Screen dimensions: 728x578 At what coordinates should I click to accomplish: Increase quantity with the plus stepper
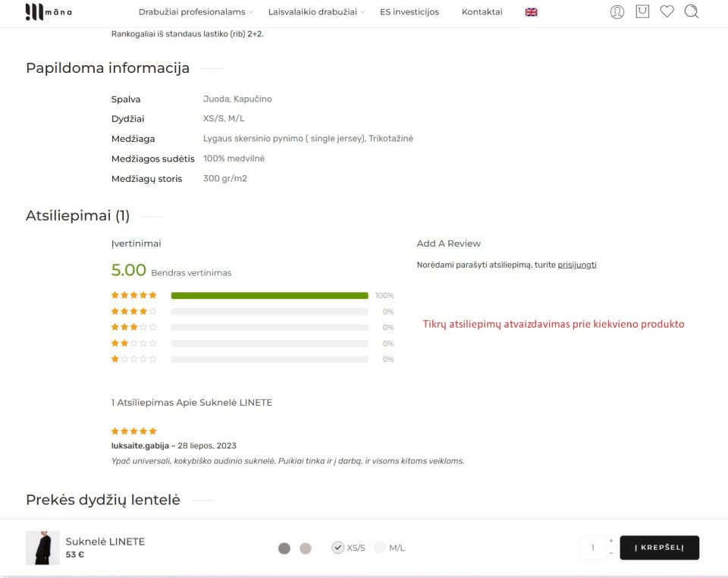(611, 540)
